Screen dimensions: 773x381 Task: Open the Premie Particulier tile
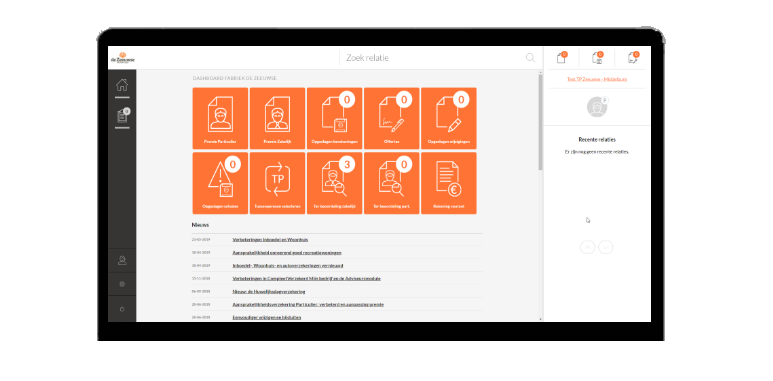click(x=220, y=118)
